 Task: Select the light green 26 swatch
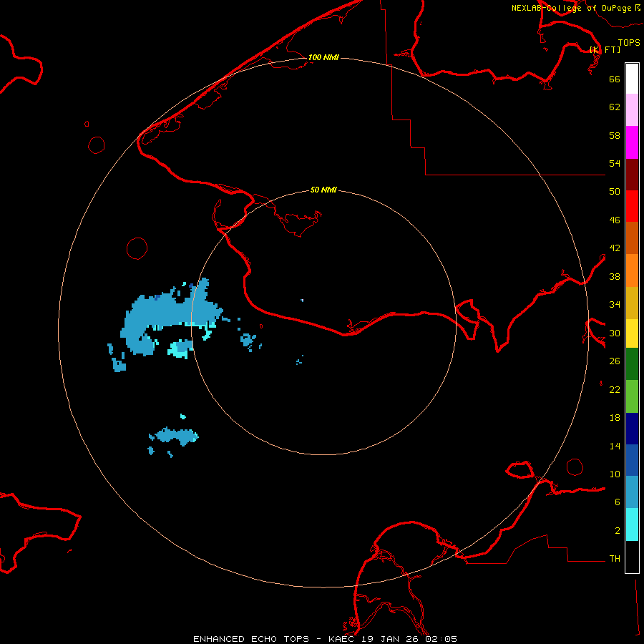click(632, 396)
